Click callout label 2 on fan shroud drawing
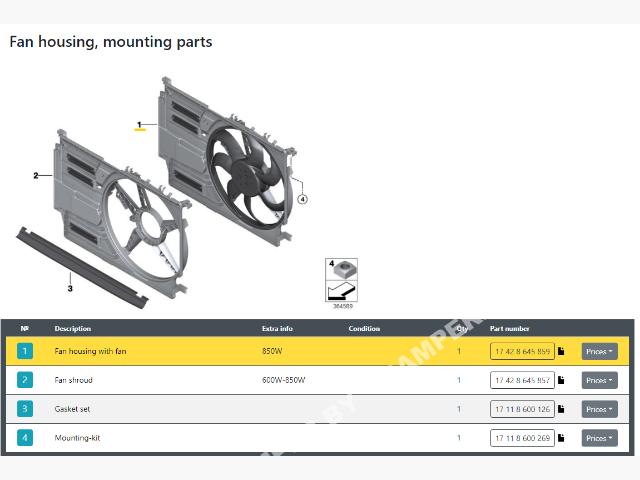The image size is (640, 480). pyautogui.click(x=36, y=175)
